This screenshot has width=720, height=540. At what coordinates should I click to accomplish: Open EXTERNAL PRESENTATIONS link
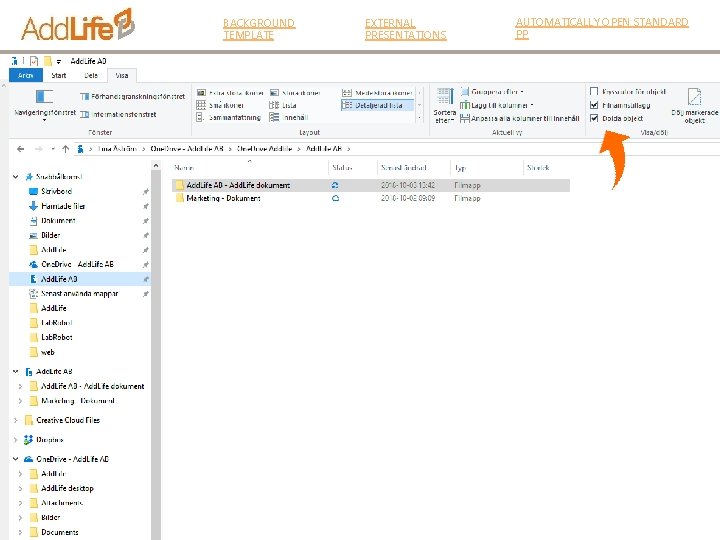click(405, 29)
